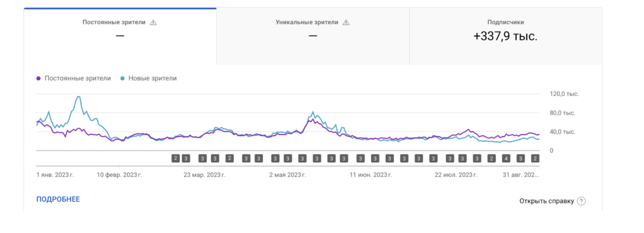Click warning icon beside Постоянные зрители tab title

(153, 22)
